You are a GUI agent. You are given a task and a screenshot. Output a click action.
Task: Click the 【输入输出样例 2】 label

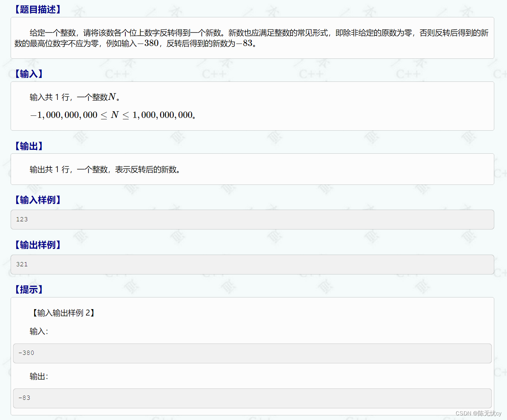coord(63,313)
